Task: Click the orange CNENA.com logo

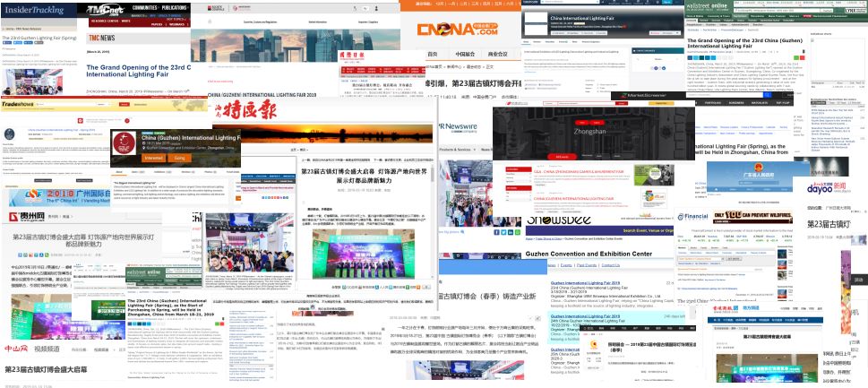Action: coord(459,30)
